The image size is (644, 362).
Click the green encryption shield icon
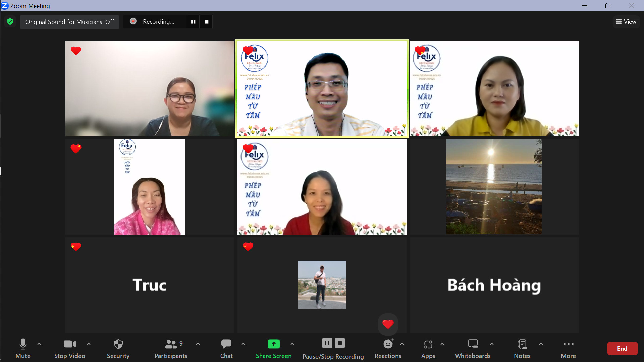pos(10,22)
